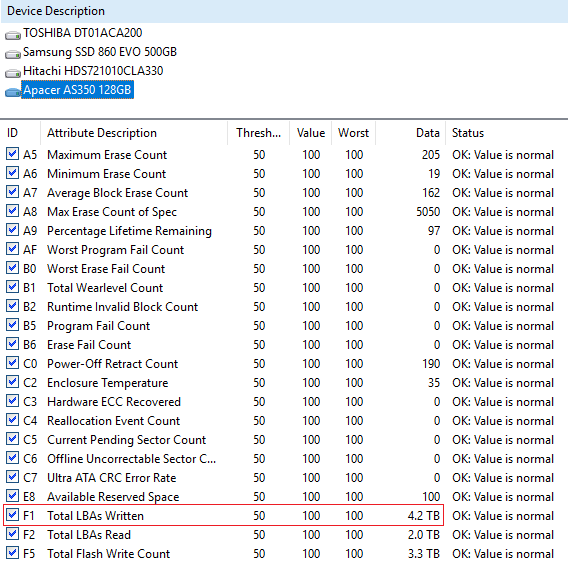The height and width of the screenshot is (566, 568).
Task: Select Samsung SSD 860 EVO 500GB device
Action: click(100, 52)
